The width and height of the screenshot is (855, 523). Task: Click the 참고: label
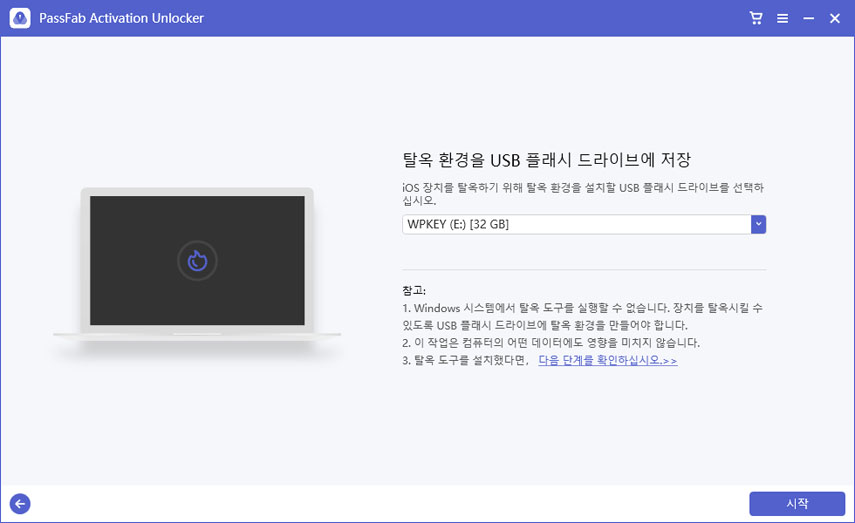point(414,290)
